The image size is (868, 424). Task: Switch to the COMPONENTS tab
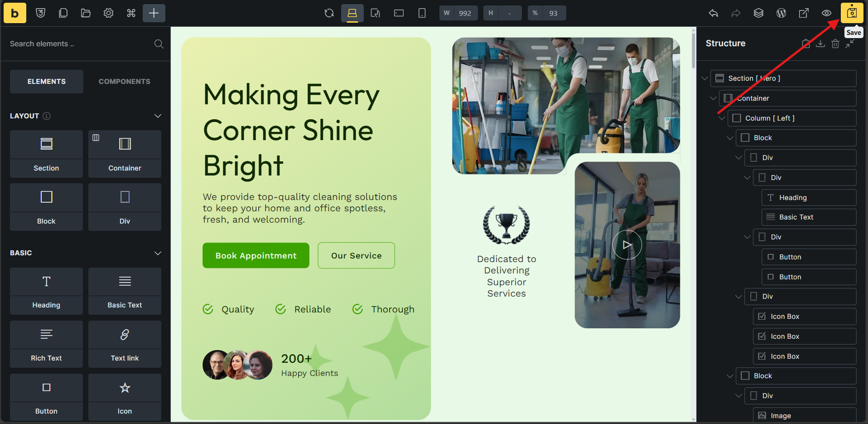125,82
